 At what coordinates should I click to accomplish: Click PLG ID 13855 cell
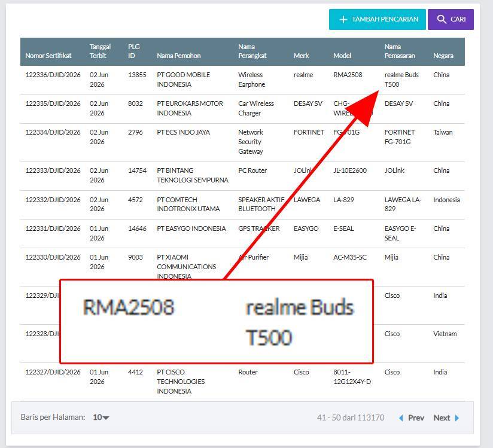(x=137, y=75)
